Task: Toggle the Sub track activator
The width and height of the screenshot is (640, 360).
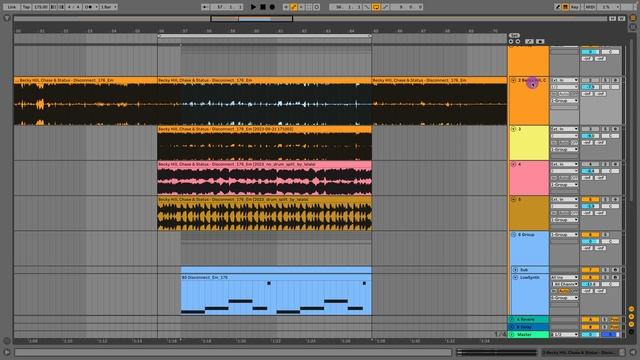Action: click(x=590, y=270)
